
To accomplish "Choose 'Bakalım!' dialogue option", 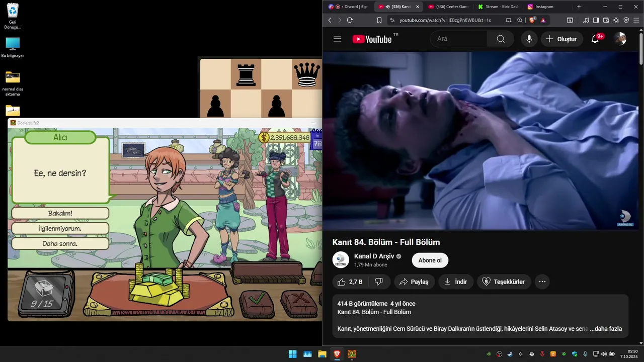I will point(60,213).
